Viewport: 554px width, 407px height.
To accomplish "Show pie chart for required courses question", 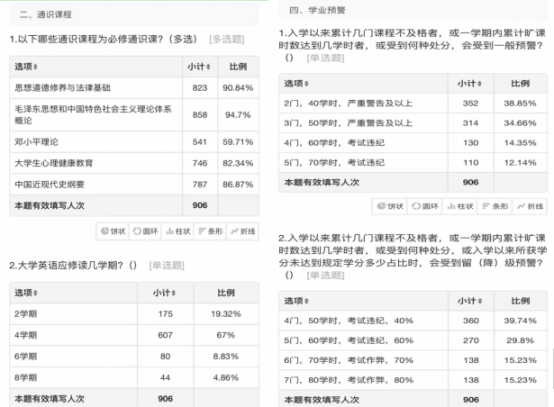I will click(x=113, y=231).
